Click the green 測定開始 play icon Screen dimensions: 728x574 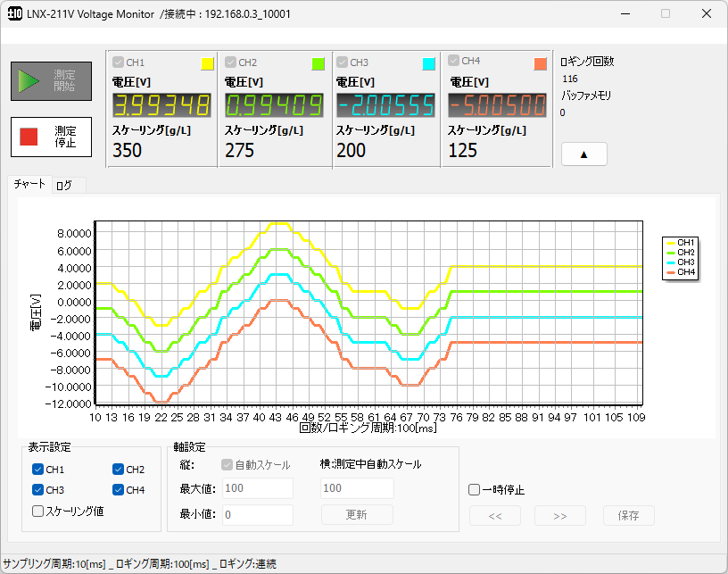[29, 80]
